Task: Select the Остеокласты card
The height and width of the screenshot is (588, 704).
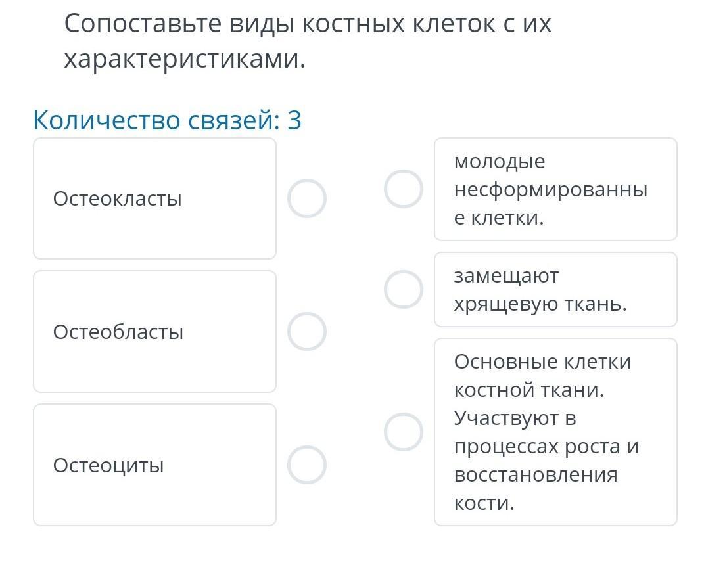Action: tap(155, 198)
